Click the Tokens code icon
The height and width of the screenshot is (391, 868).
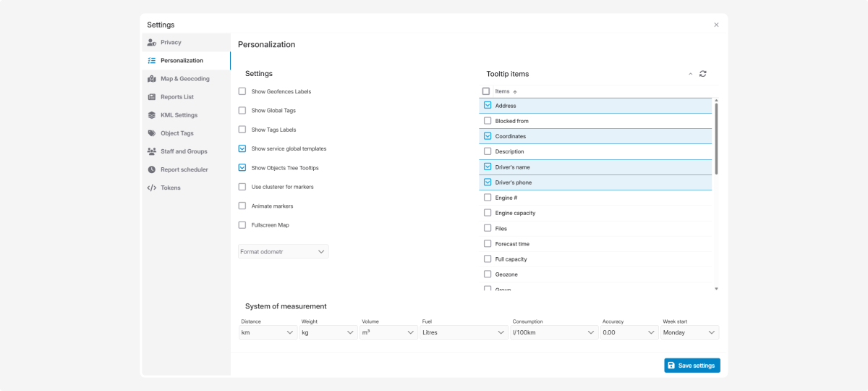point(152,188)
